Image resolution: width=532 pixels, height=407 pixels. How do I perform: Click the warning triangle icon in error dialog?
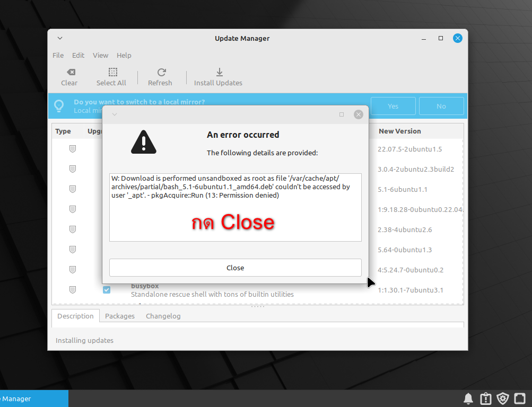click(x=144, y=142)
